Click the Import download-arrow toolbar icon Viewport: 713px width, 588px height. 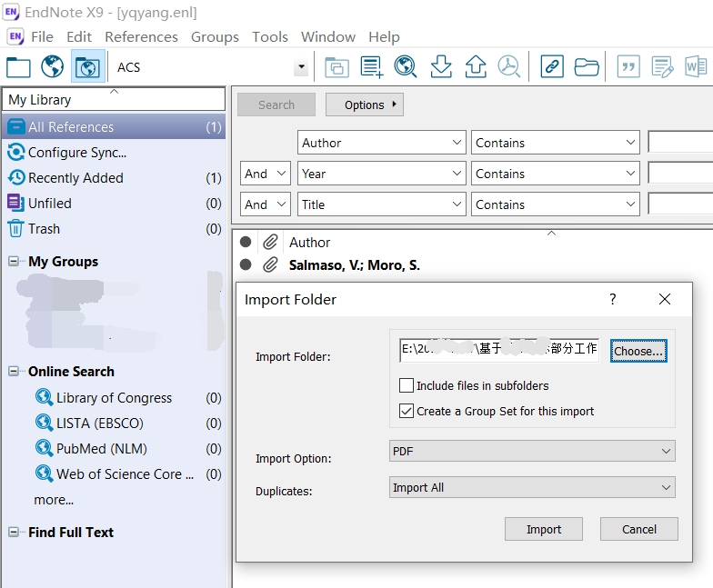(441, 67)
